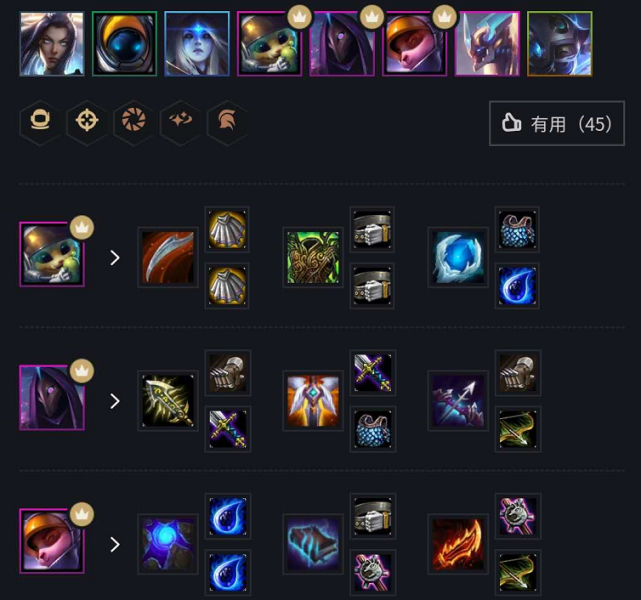Click the flaming red claw completed item

coord(458,544)
